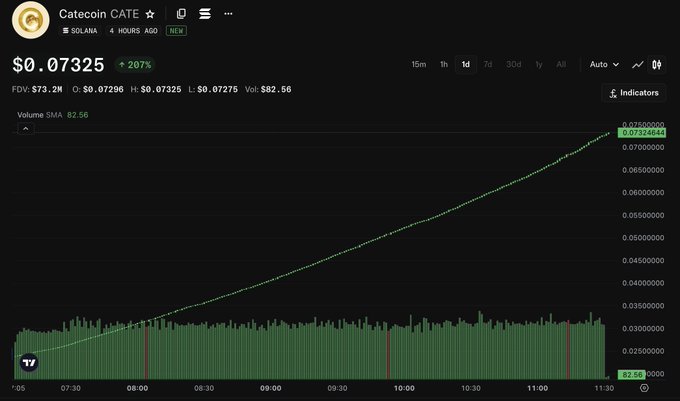Image resolution: width=680 pixels, height=401 pixels.
Task: Copy the token address icon
Action: (181, 14)
